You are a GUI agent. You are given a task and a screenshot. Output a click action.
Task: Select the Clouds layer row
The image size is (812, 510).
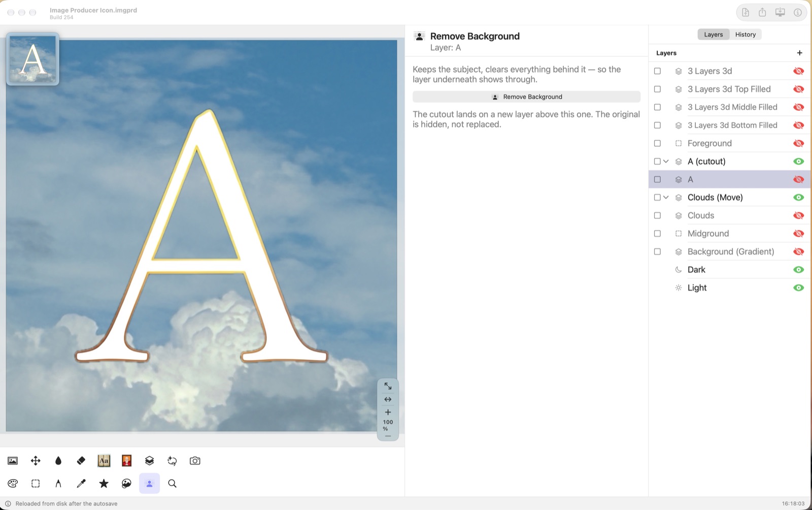[x=729, y=215]
